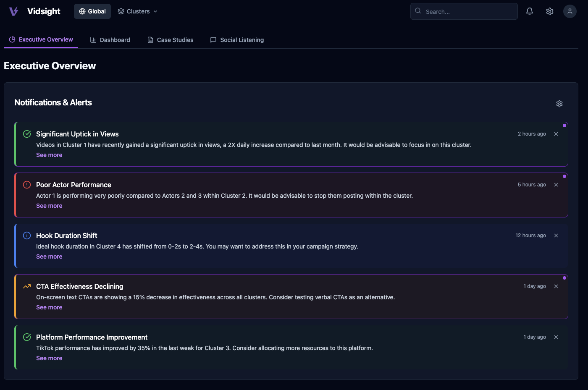Click See more on Platform Performance Improvement
Image resolution: width=588 pixels, height=390 pixels.
tap(49, 358)
